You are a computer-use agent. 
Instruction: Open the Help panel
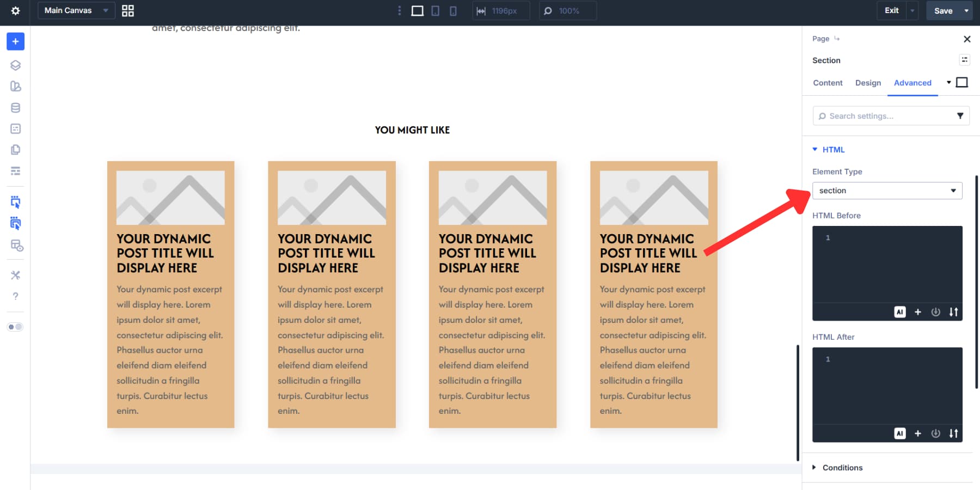[x=15, y=296]
